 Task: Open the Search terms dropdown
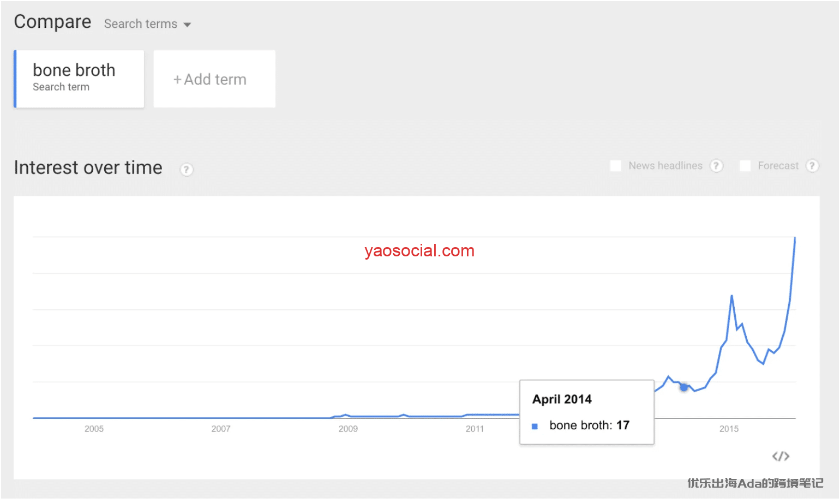tap(147, 24)
